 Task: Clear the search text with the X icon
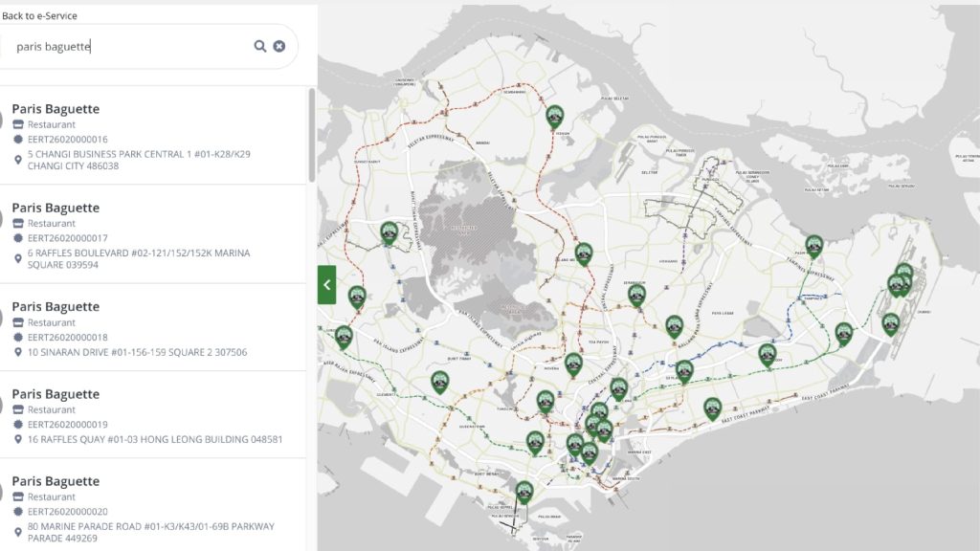(279, 46)
